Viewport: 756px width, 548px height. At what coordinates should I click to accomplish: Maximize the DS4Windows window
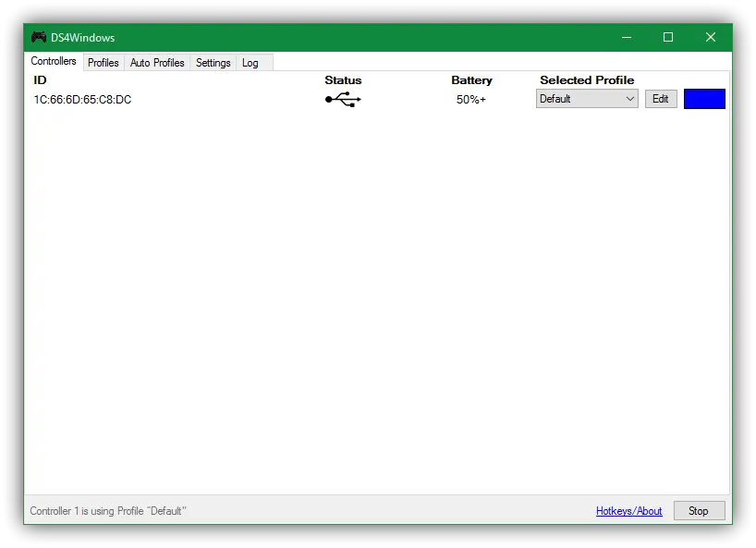click(x=668, y=37)
